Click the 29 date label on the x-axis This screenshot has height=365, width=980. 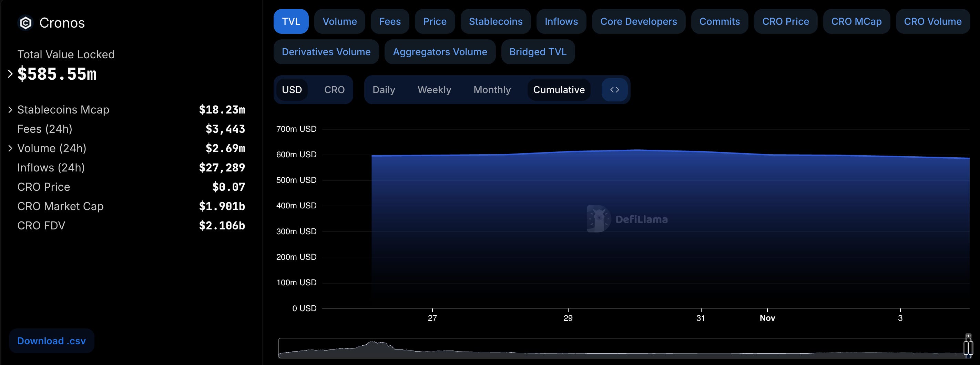coord(568,318)
